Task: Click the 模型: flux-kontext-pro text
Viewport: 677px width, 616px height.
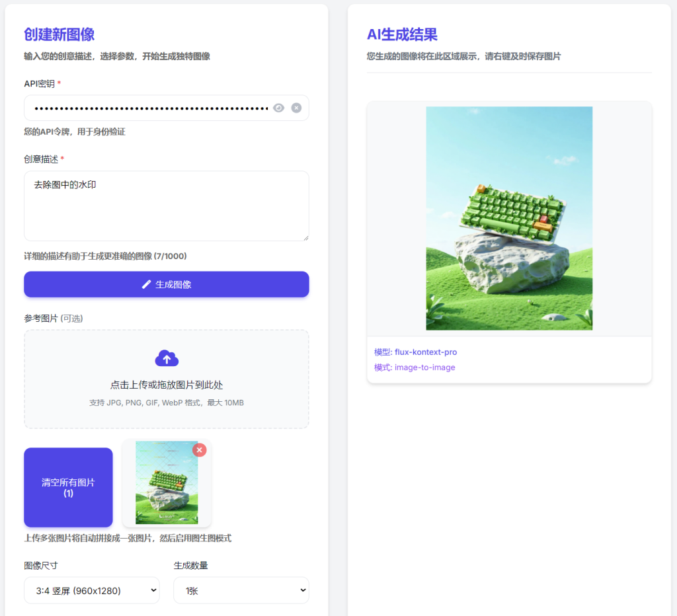Action: pos(415,352)
